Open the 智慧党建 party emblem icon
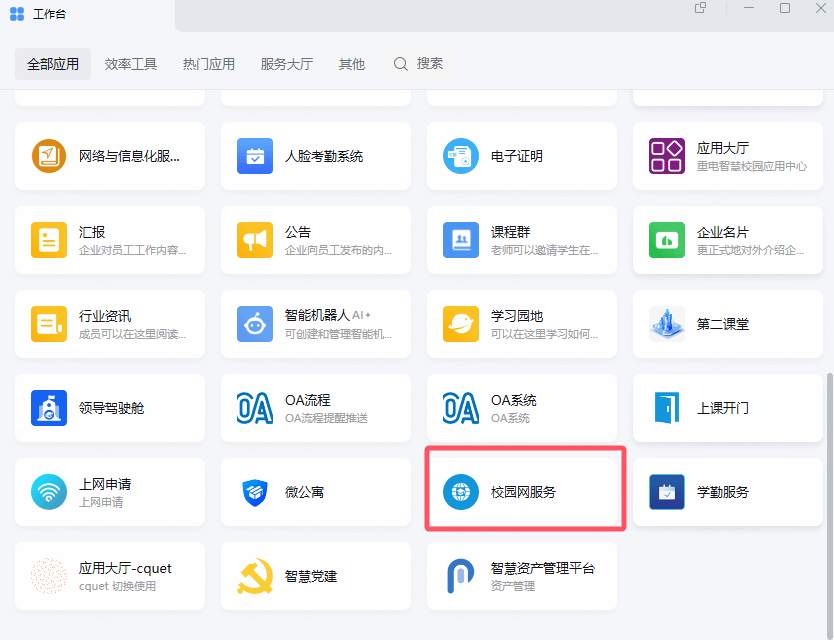Image resolution: width=834 pixels, height=640 pixels. click(x=255, y=576)
